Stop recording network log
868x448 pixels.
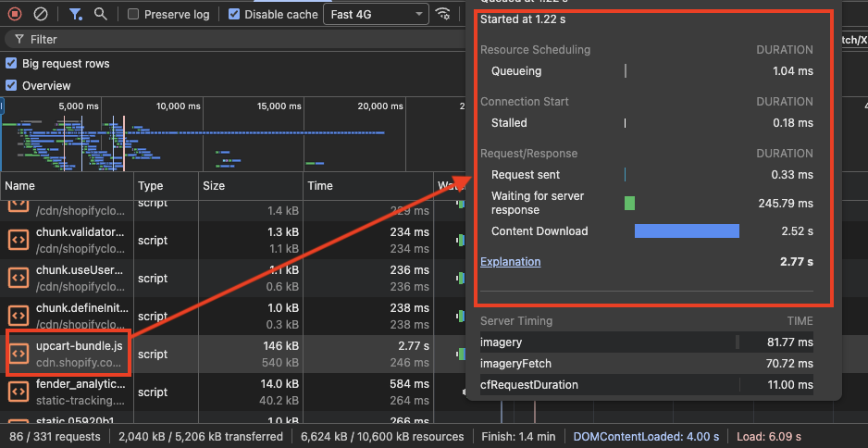[x=15, y=14]
